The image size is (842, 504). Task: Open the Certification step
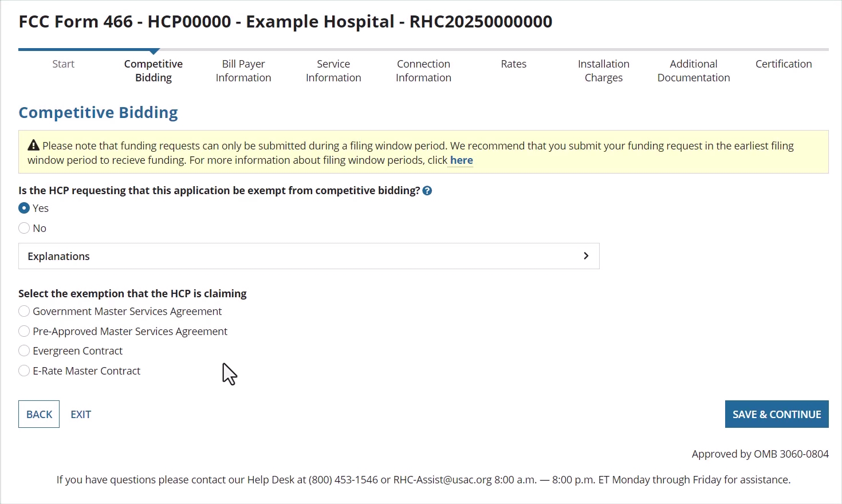(784, 64)
